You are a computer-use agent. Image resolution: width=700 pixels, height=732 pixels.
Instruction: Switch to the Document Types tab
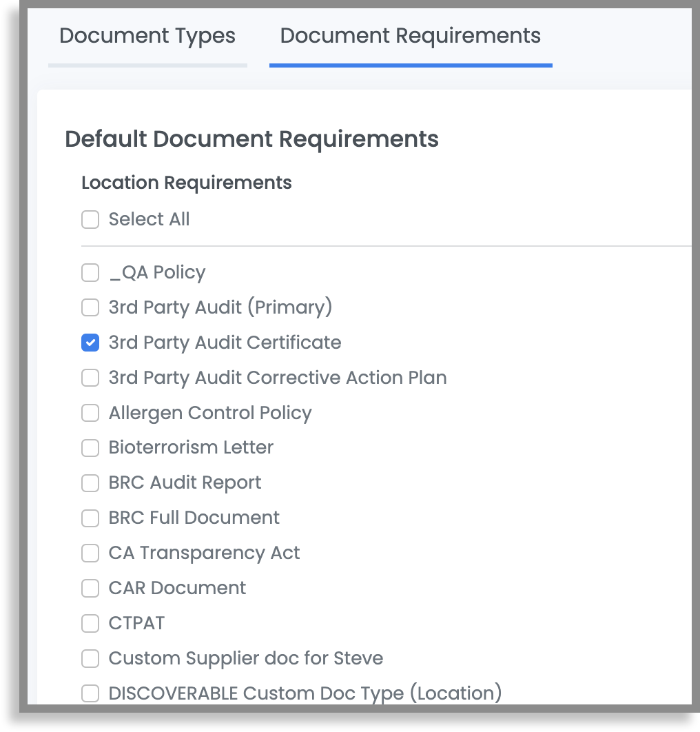(147, 35)
